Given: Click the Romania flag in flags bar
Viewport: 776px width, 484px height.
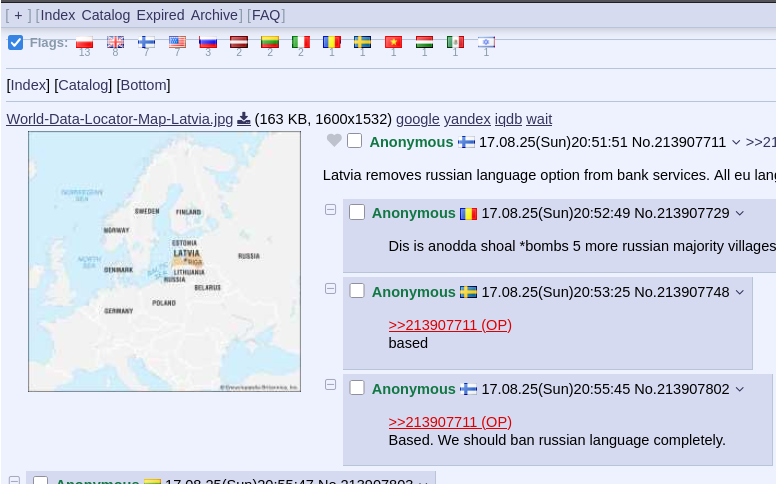Looking at the screenshot, I should 332,43.
